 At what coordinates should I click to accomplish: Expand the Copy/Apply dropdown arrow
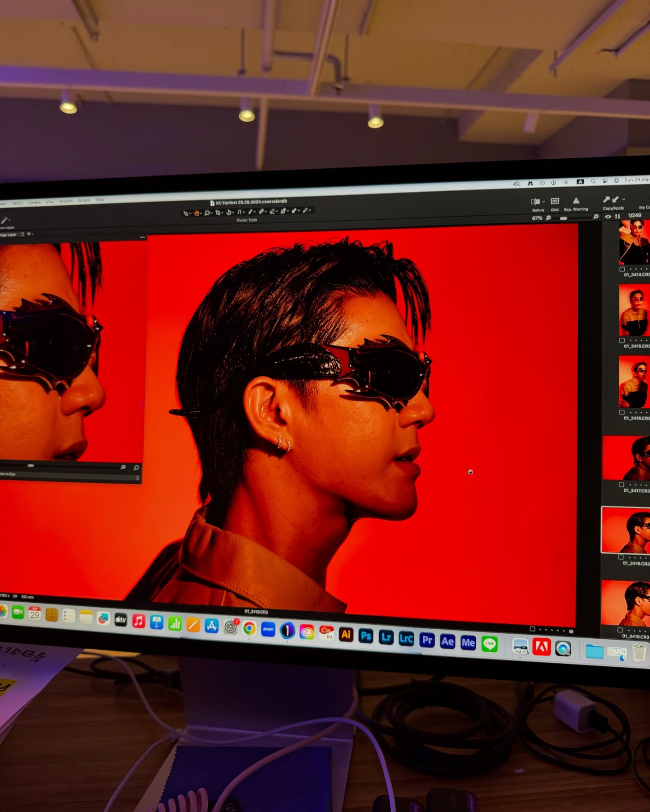click(624, 199)
